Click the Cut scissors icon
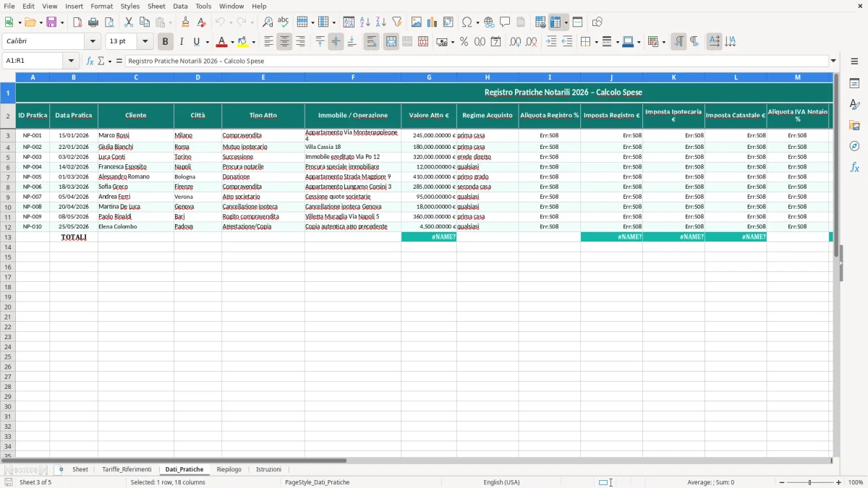This screenshot has width=868, height=488. click(x=129, y=22)
